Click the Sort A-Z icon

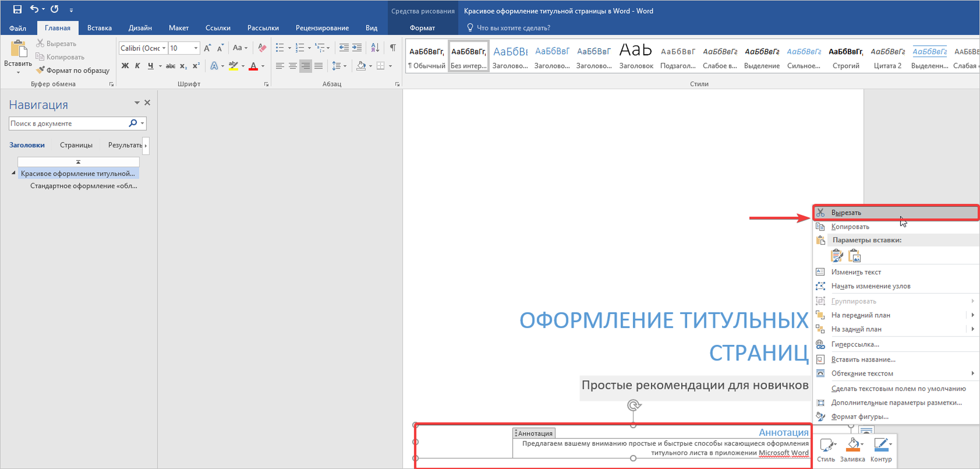click(x=375, y=47)
